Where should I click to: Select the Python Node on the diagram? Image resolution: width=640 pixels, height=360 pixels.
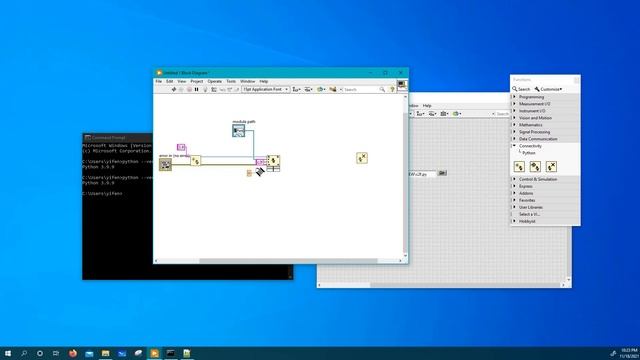(273, 161)
